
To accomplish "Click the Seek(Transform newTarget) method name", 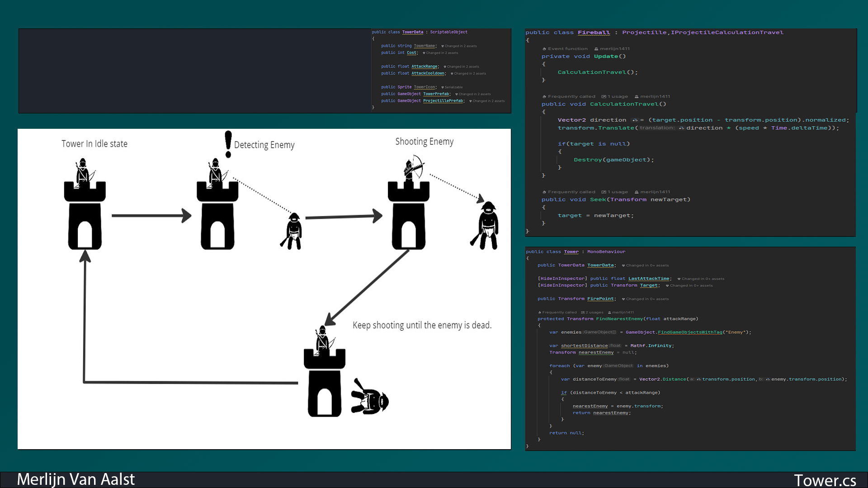I will [598, 200].
